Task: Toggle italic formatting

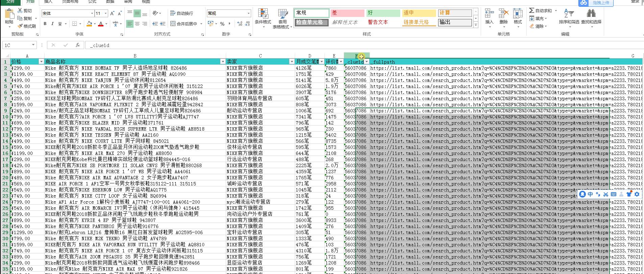Action: coord(52,24)
